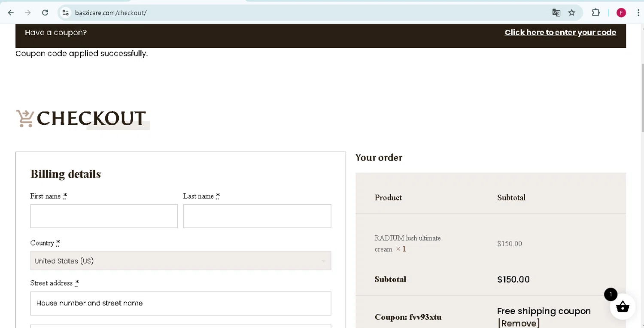Click the checkout cart icon beside heading

click(25, 118)
